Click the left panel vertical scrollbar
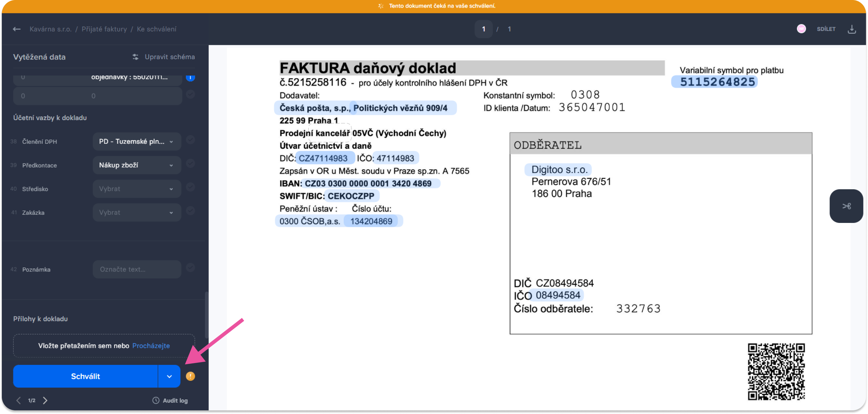The height and width of the screenshot is (414, 868). pyautogui.click(x=206, y=314)
